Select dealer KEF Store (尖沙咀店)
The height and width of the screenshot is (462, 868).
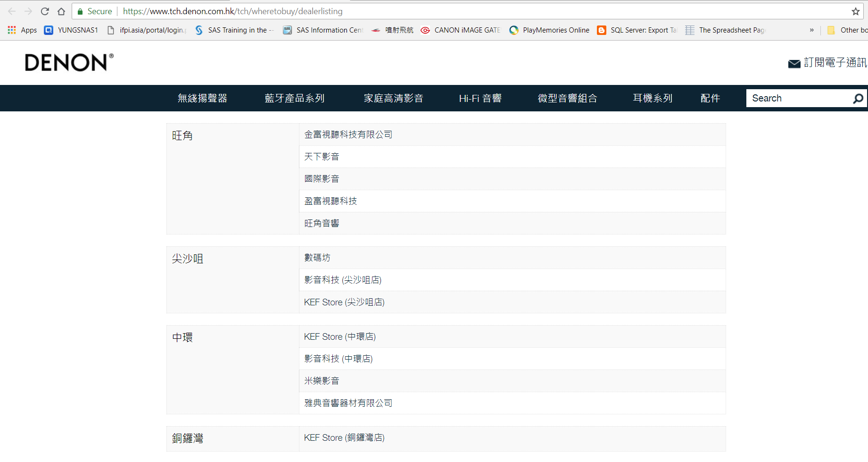point(344,302)
